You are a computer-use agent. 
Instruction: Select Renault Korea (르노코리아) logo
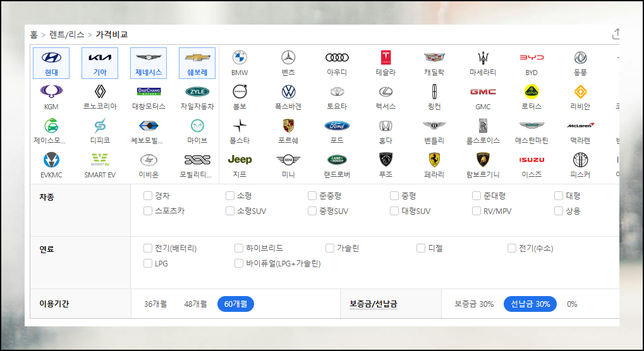click(x=100, y=92)
